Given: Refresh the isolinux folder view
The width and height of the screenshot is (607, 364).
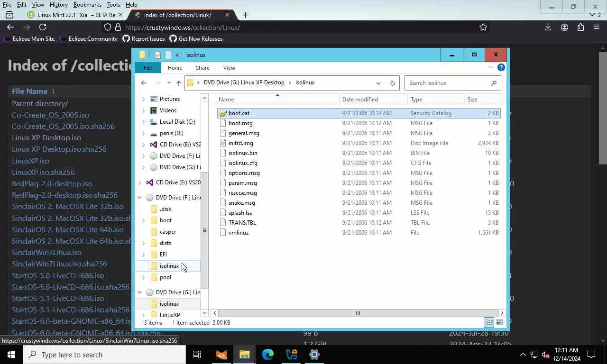Looking at the screenshot, I should pos(392,83).
